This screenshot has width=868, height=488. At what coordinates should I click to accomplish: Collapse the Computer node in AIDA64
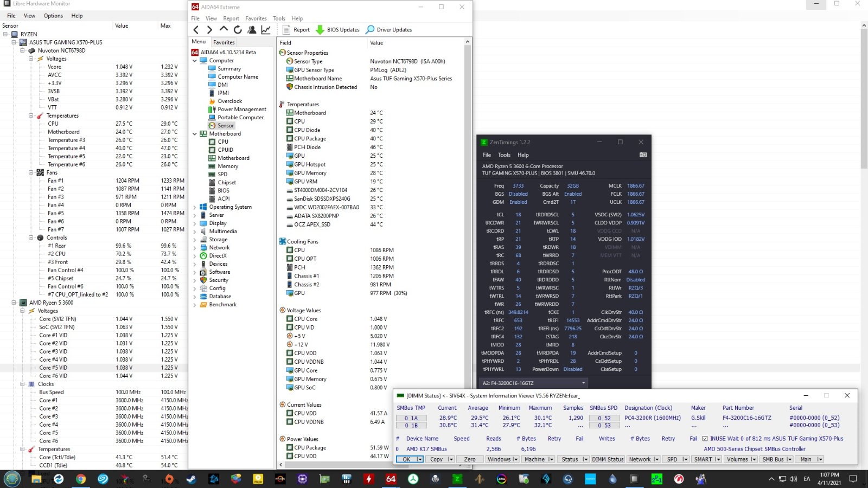click(195, 61)
